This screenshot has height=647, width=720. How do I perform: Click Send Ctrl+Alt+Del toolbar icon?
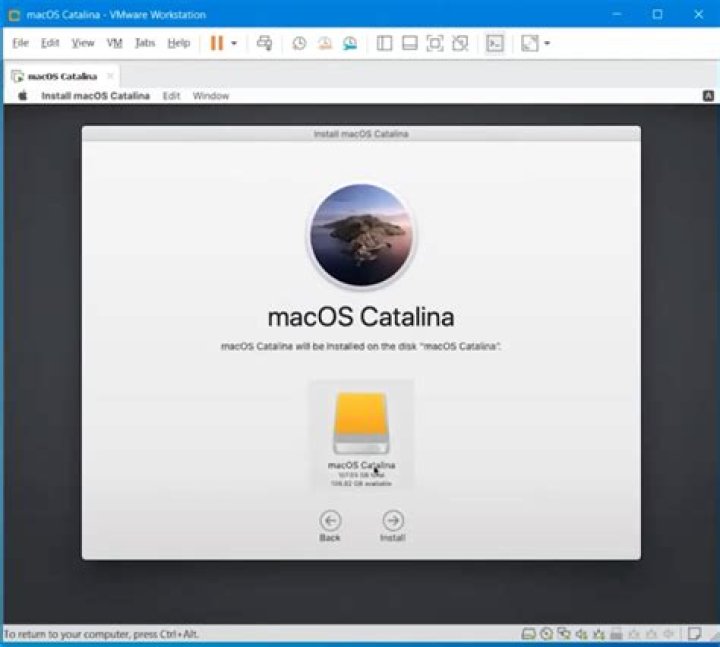tap(264, 43)
